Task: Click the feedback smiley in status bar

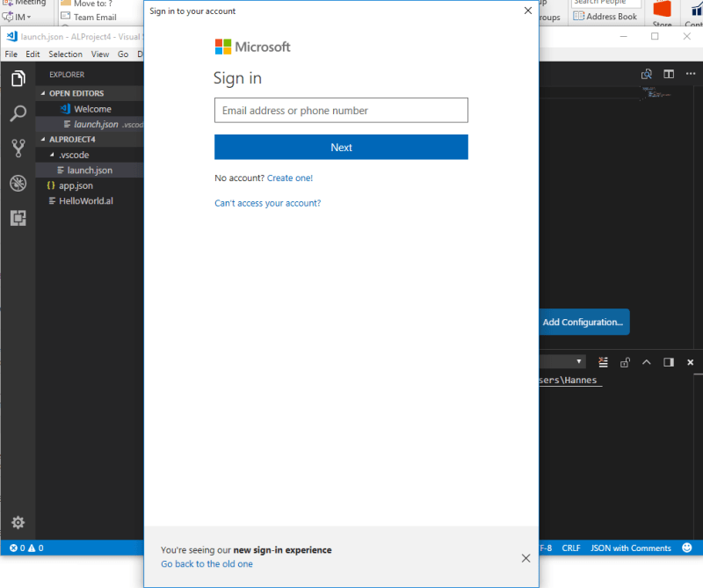Action: point(687,548)
